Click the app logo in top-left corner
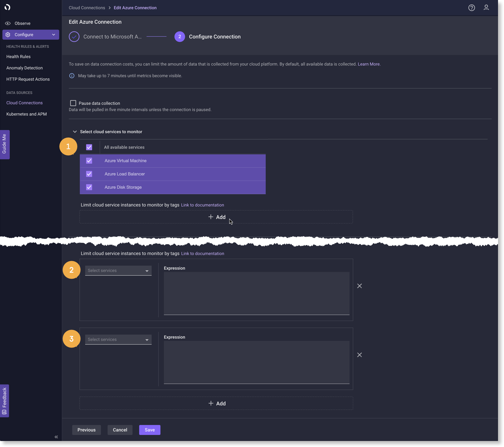Screen dimensions: 504x447 7,7
